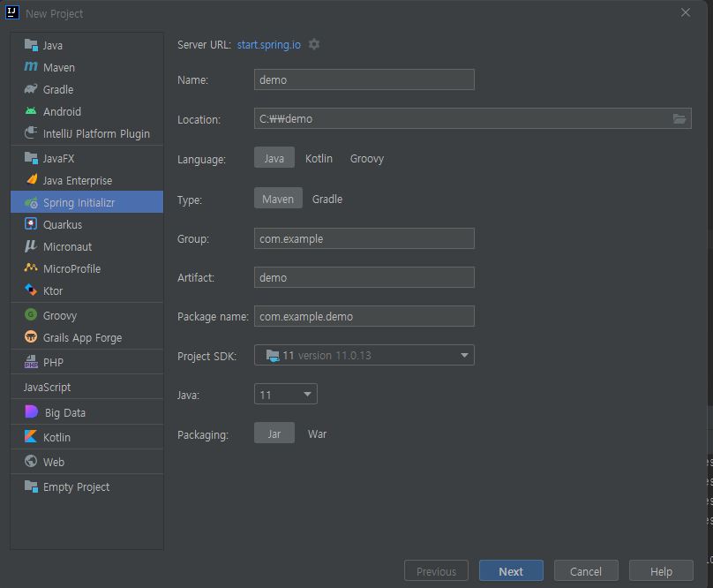713x588 pixels.
Task: Open server URL settings gear
Action: click(314, 44)
